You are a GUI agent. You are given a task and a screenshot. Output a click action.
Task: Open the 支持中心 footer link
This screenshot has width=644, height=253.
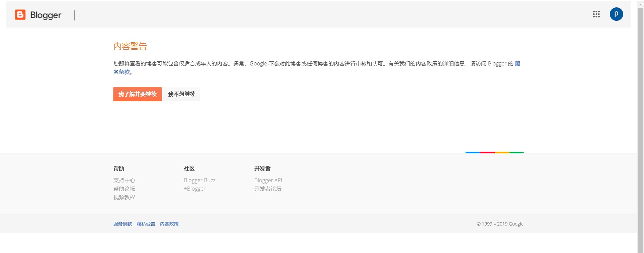(x=124, y=180)
